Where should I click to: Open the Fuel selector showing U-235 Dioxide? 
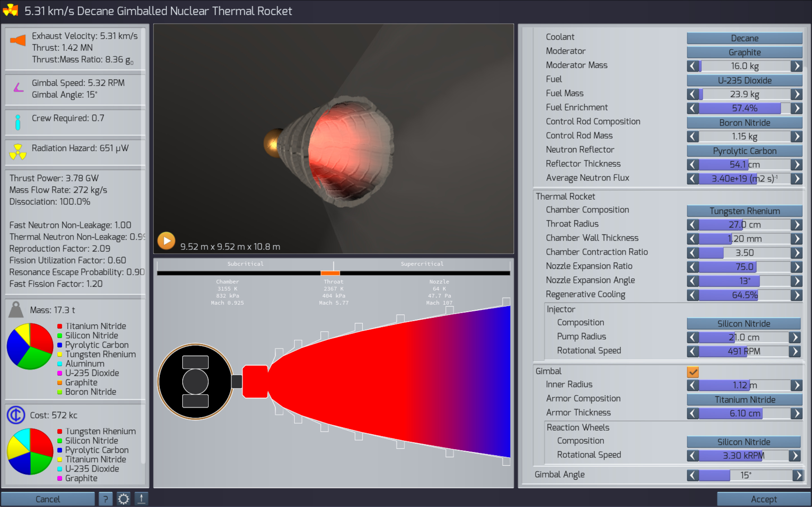click(744, 80)
